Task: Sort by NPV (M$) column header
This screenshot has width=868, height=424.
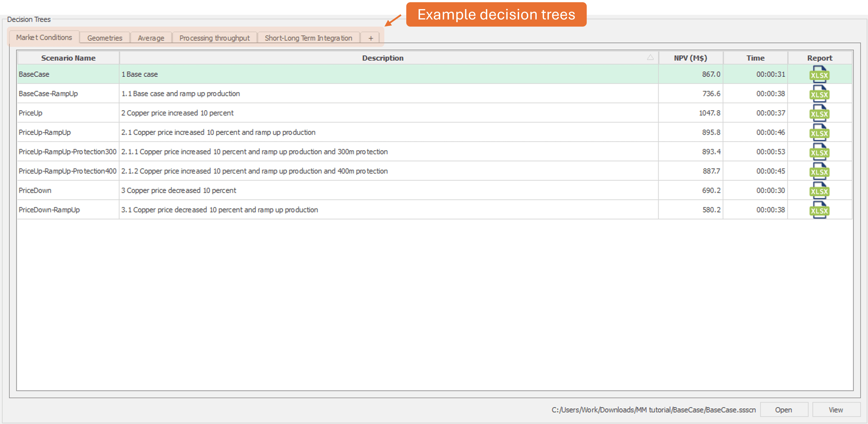Action: [690, 58]
